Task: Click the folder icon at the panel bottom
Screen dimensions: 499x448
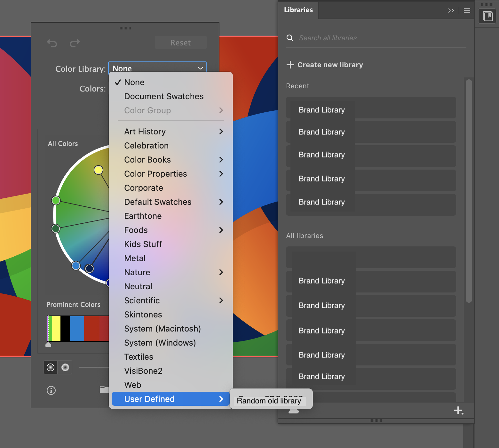Action: (104, 389)
